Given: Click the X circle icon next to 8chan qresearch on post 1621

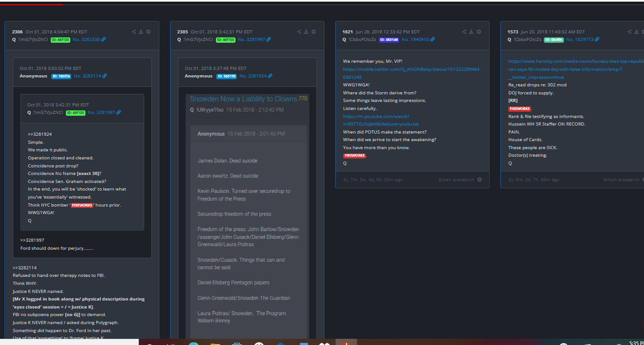Looking at the screenshot, I should (x=479, y=180).
